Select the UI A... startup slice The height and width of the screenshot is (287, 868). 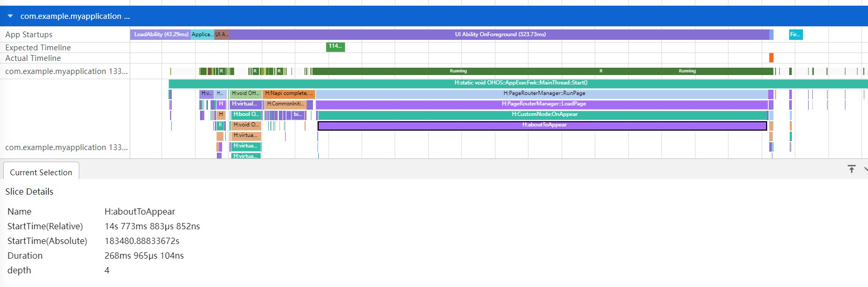coord(222,35)
